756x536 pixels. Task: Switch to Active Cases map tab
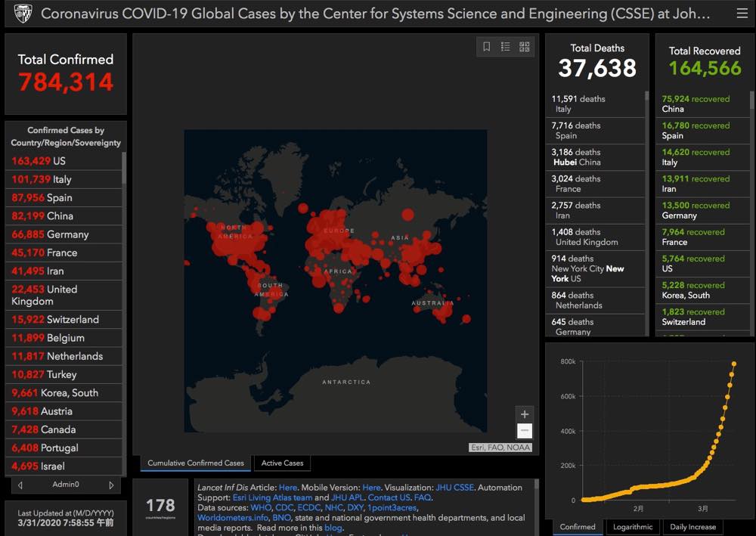tap(283, 463)
